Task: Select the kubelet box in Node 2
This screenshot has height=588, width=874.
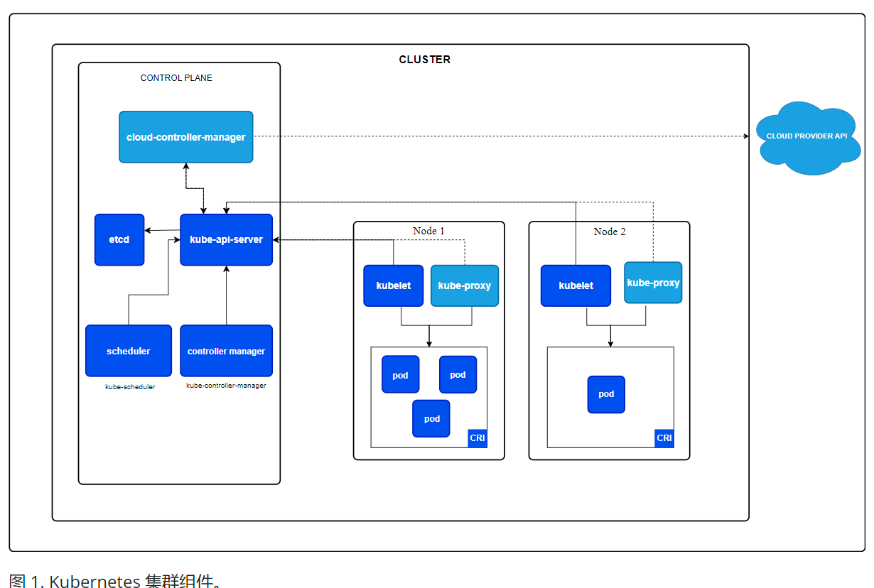Action: click(x=576, y=285)
